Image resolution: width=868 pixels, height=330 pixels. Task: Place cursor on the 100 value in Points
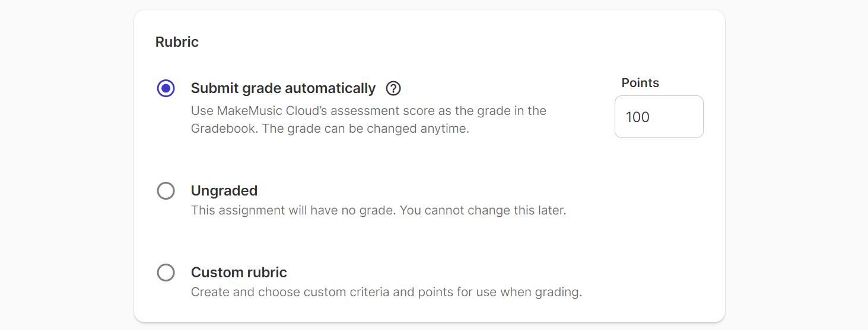coord(638,117)
